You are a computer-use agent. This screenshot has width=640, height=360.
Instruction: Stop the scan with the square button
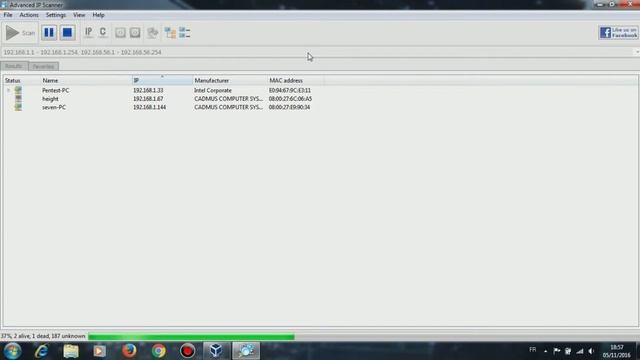[67, 33]
